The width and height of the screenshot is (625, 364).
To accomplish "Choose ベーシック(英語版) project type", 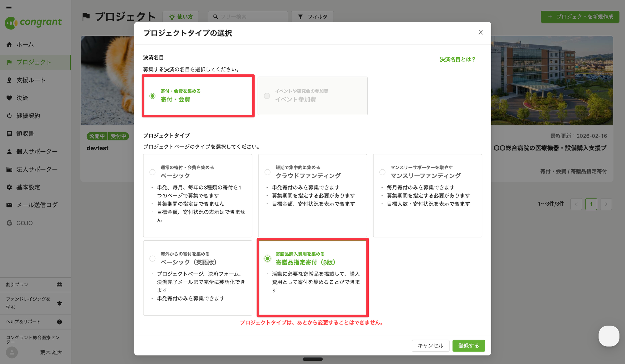I will (x=152, y=259).
